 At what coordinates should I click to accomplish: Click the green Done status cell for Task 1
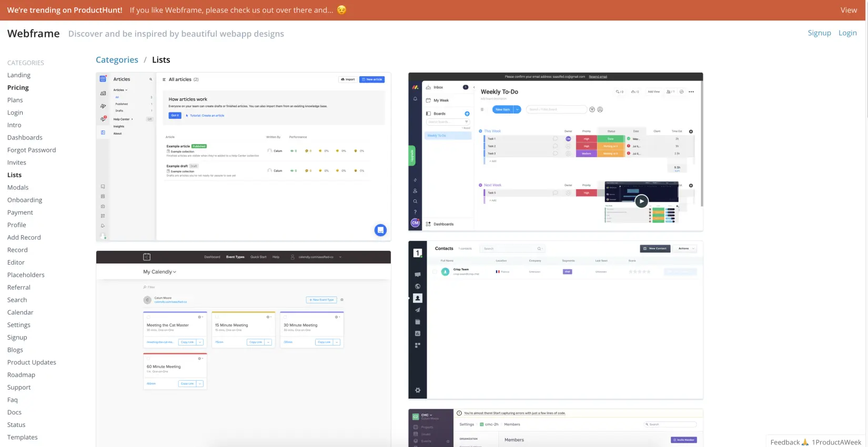click(x=610, y=139)
